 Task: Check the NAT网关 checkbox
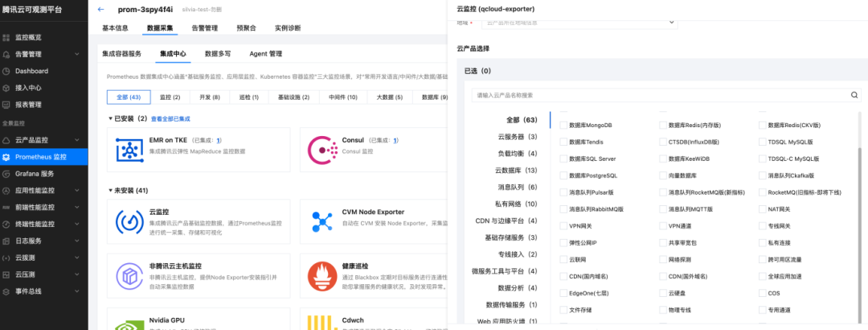[762, 209]
